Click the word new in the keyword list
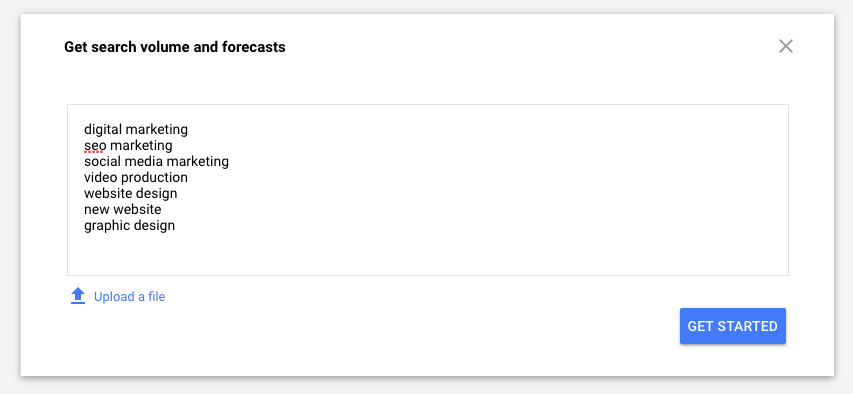The image size is (853, 394). click(x=96, y=210)
